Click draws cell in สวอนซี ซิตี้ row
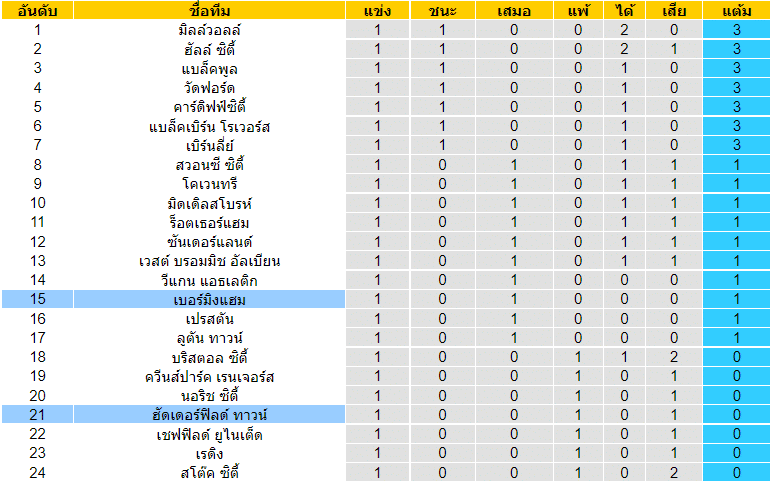This screenshot has width=770, height=481. (514, 165)
